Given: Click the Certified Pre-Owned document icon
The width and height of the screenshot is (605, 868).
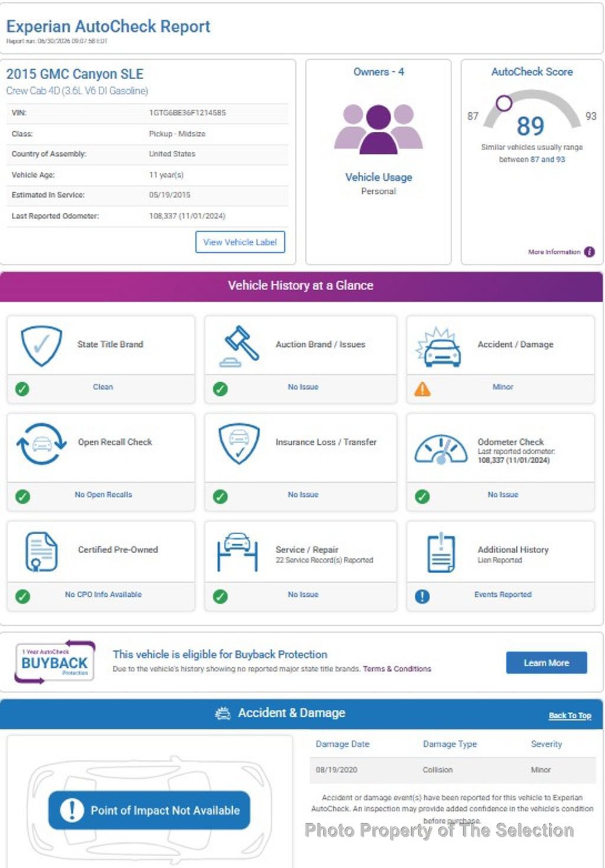Looking at the screenshot, I should 41,552.
